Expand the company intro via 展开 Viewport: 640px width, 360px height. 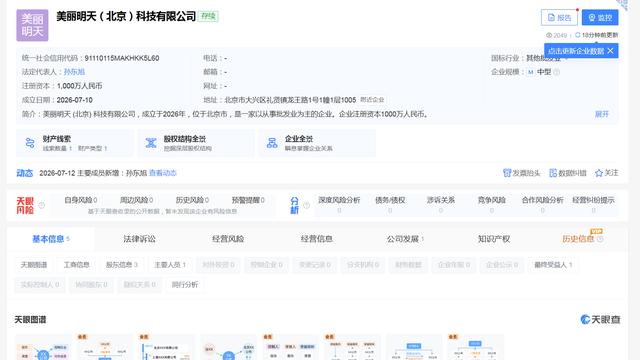point(602,114)
